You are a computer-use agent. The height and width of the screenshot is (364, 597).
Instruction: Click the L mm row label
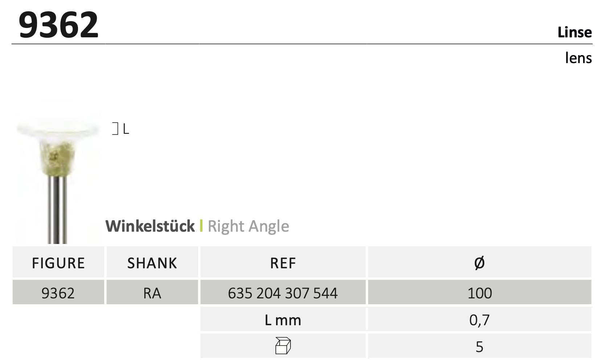[283, 320]
